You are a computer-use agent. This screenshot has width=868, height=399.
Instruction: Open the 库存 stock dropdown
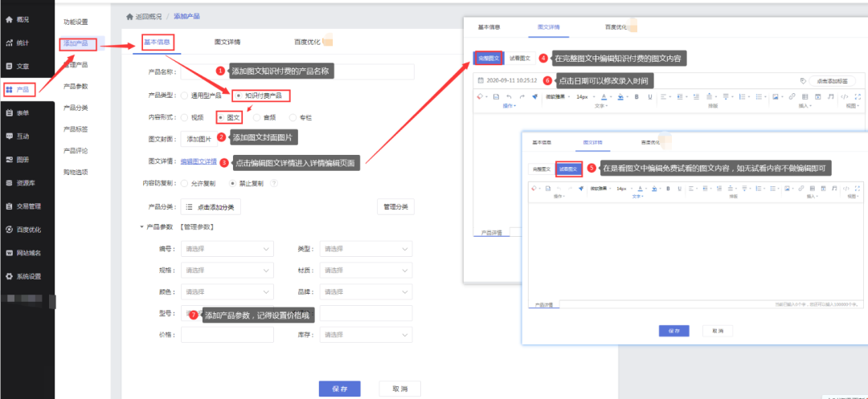point(366,334)
